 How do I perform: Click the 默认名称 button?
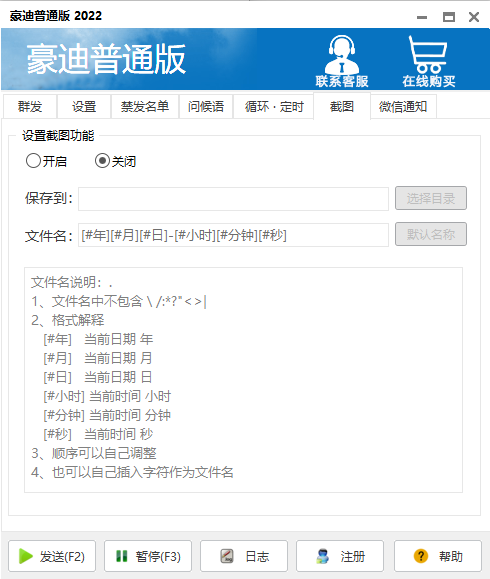(x=431, y=234)
